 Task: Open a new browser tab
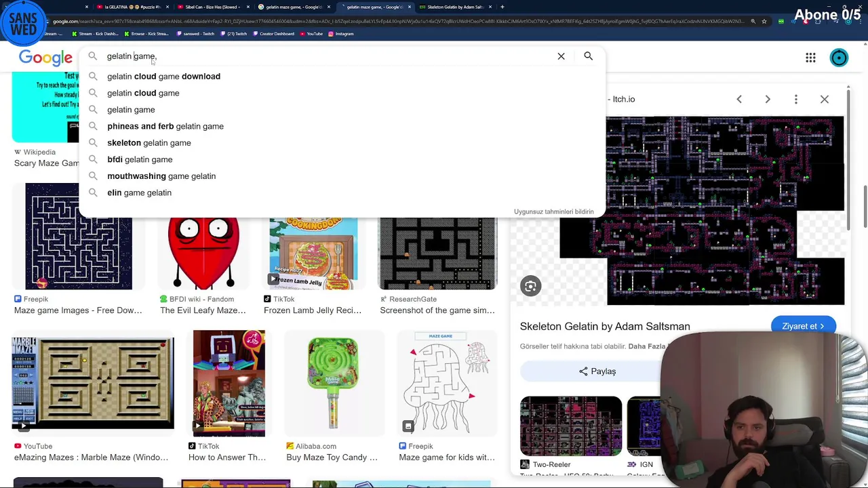(502, 7)
